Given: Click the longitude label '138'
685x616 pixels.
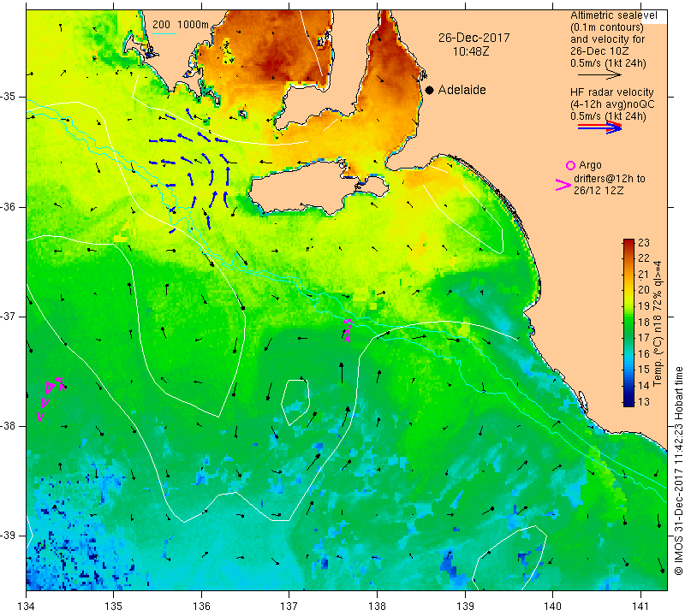Looking at the screenshot, I should click(x=377, y=607).
